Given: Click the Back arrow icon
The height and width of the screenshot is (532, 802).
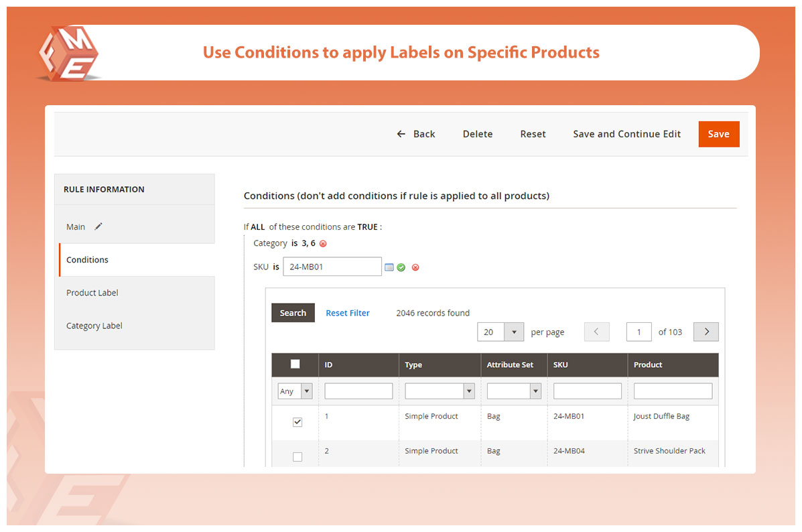Looking at the screenshot, I should click(x=401, y=134).
